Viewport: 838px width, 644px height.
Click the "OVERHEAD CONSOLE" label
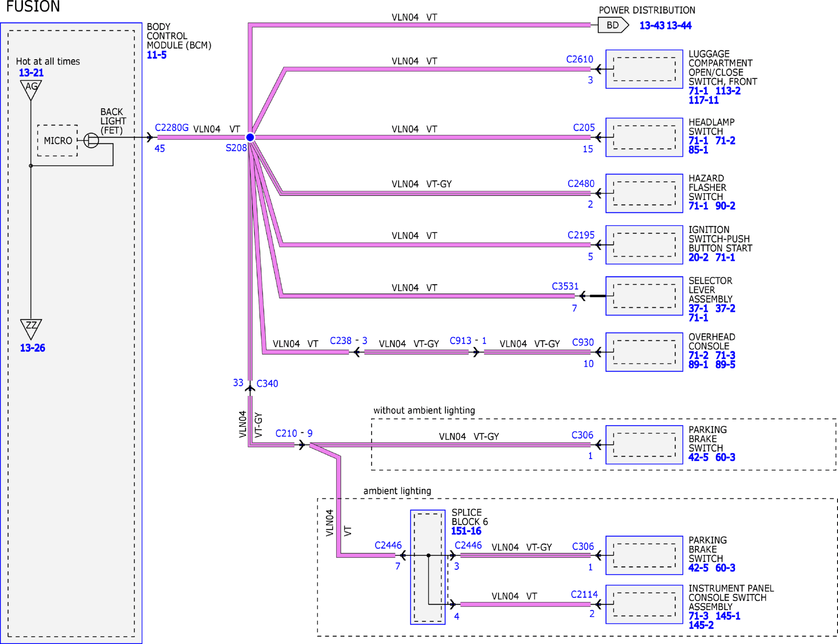[x=712, y=341]
